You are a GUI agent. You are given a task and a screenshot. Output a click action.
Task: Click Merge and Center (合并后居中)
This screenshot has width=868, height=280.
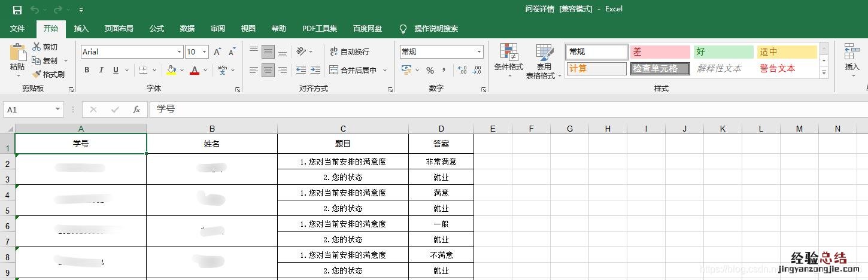[x=353, y=70]
